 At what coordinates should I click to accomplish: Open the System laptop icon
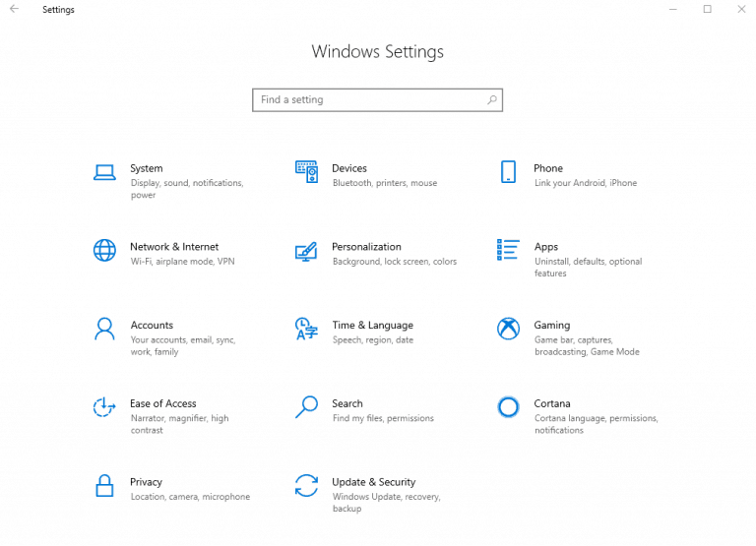tap(104, 172)
